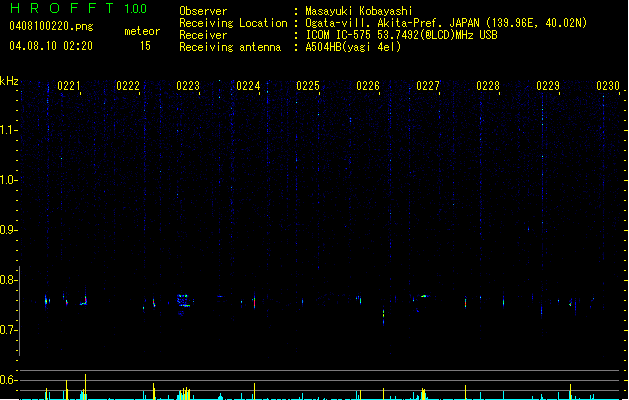Click the Receiving Location label
Viewport: 629px width, 400px height.
233,23
